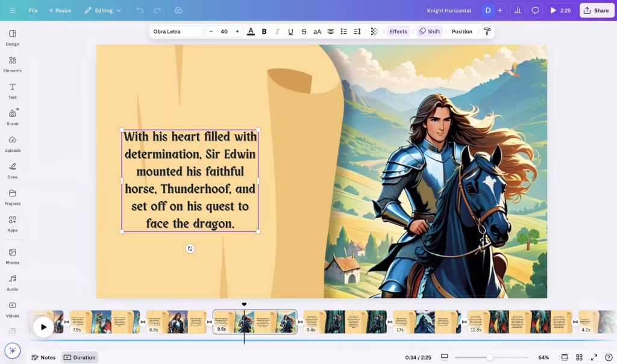Add collaborator with the plus button
This screenshot has height=364, width=617.
click(x=500, y=10)
